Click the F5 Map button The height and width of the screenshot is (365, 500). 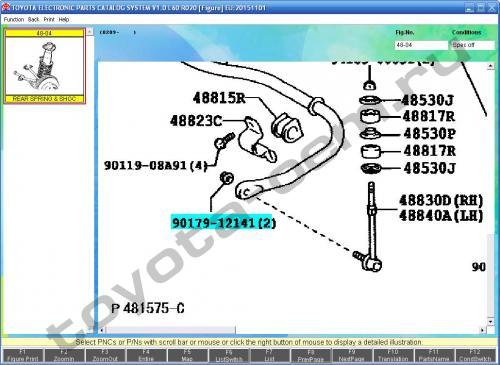(x=187, y=355)
